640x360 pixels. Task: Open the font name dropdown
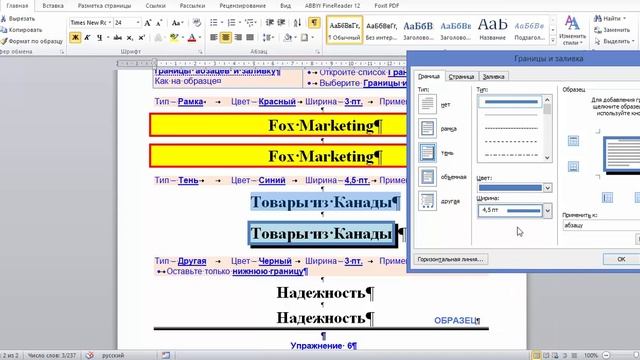pos(110,23)
